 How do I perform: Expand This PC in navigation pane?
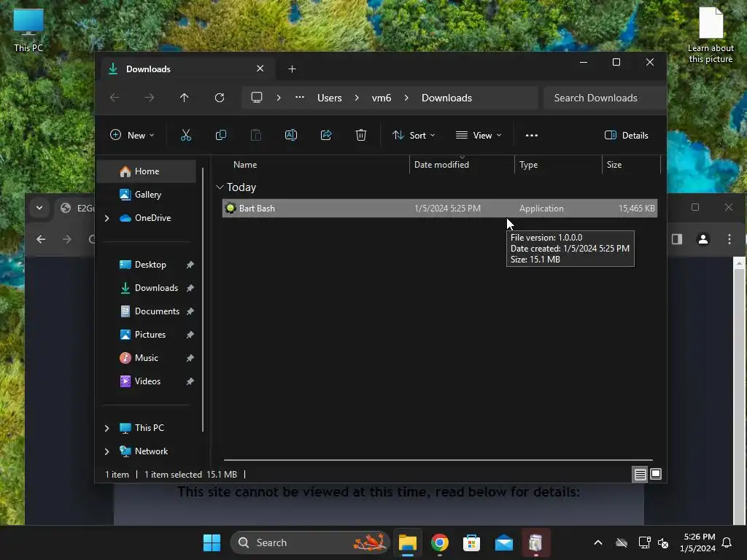(x=107, y=428)
